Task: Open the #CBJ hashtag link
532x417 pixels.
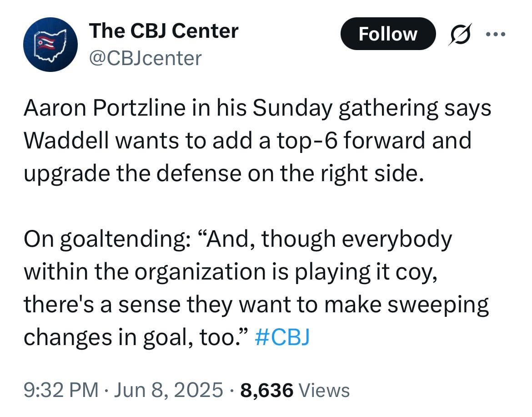Action: click(282, 337)
